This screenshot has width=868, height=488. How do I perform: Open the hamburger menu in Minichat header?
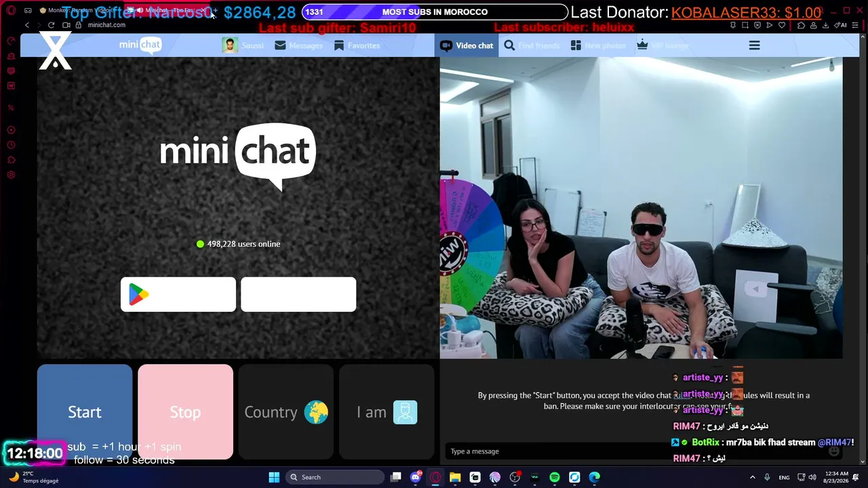754,45
